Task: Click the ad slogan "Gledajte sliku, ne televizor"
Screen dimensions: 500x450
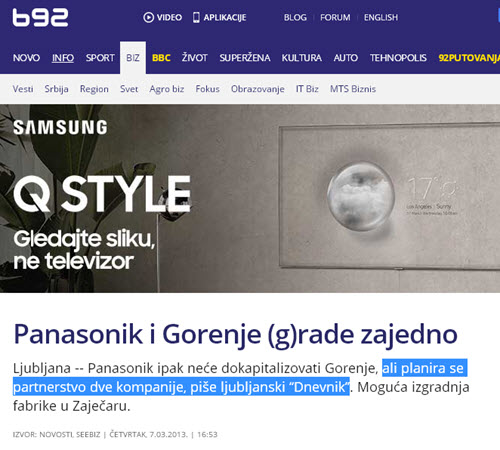Action: coord(84,250)
